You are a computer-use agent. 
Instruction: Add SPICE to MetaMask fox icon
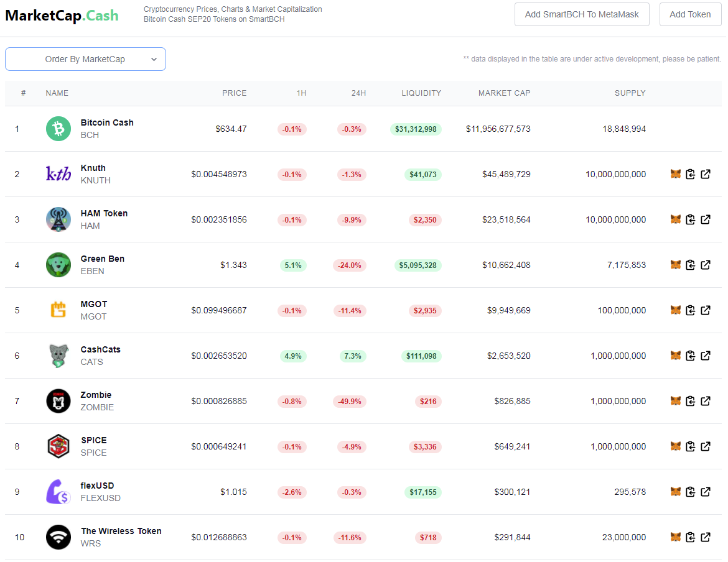point(676,447)
